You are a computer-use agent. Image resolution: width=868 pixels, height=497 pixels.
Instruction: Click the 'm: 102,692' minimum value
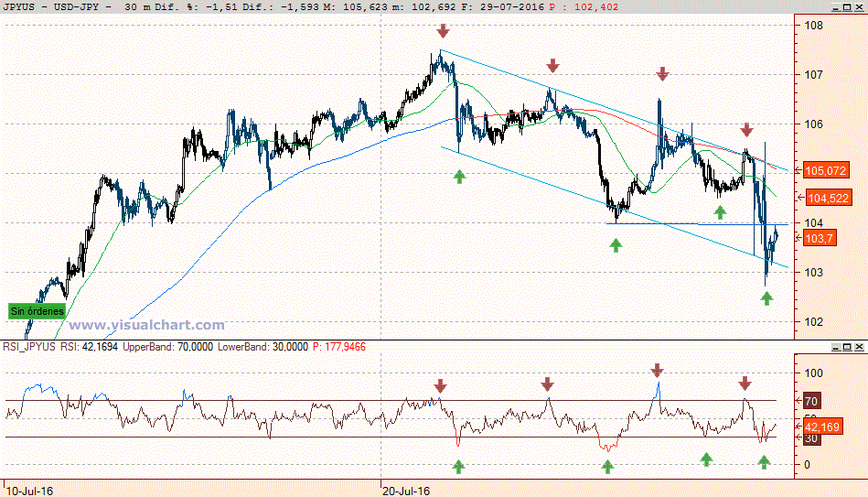pyautogui.click(x=424, y=7)
